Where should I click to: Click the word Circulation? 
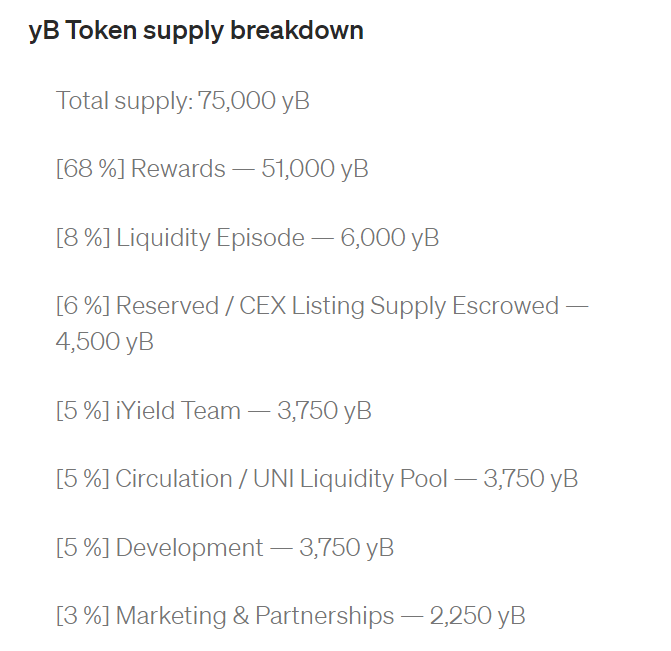174,479
